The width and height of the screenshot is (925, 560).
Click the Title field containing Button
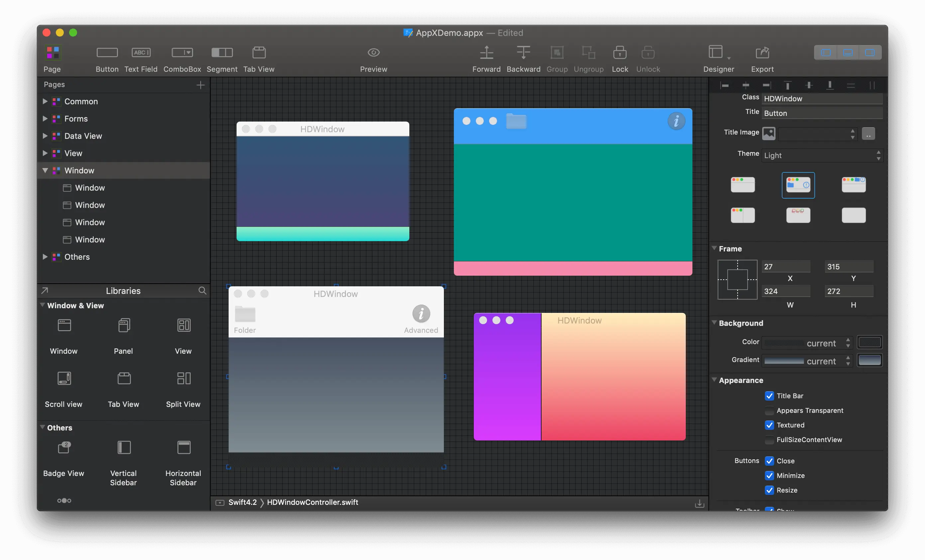tap(821, 113)
